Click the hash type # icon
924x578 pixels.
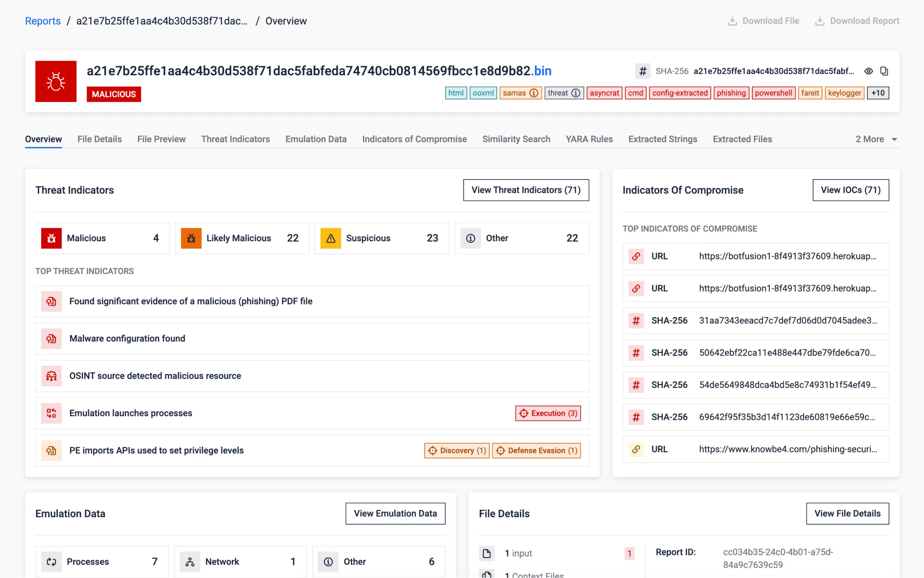tap(643, 71)
